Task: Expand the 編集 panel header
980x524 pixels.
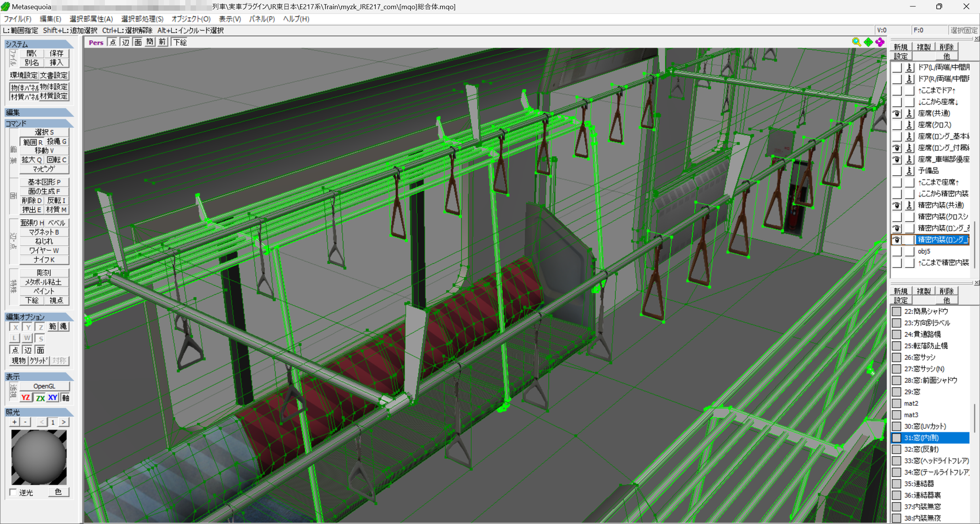Action: click(39, 112)
